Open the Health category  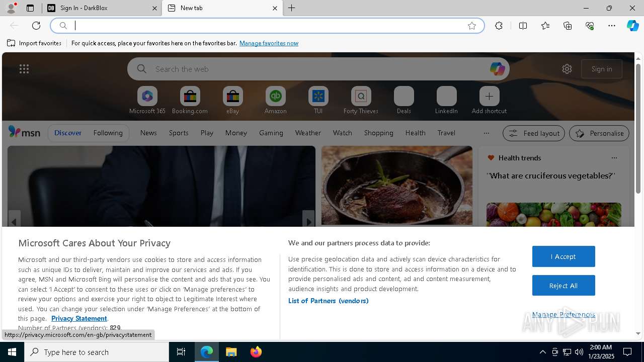coord(416,133)
